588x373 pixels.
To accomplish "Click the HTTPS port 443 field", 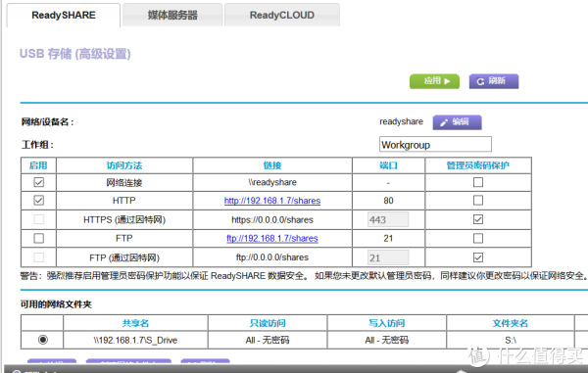I will pos(388,219).
